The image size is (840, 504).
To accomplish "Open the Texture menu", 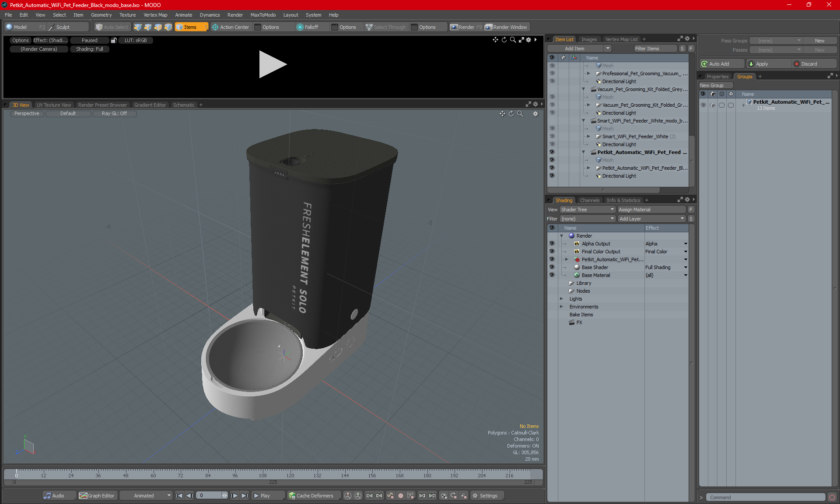I will (x=127, y=15).
